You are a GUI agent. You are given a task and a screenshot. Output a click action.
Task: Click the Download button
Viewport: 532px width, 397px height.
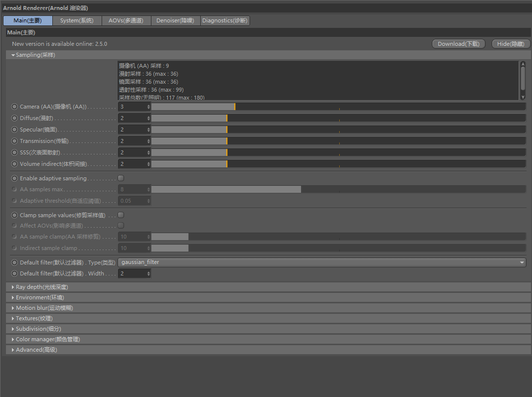tap(458, 44)
